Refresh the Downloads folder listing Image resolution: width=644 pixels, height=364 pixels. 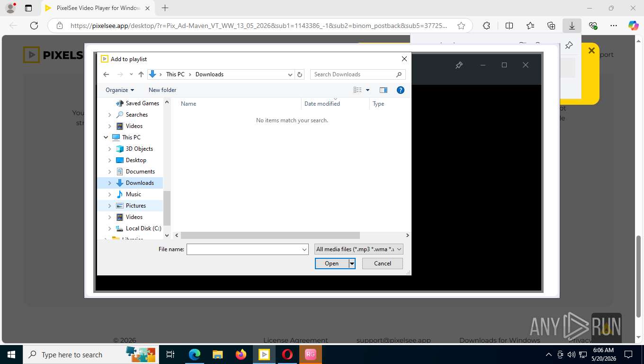pyautogui.click(x=299, y=74)
